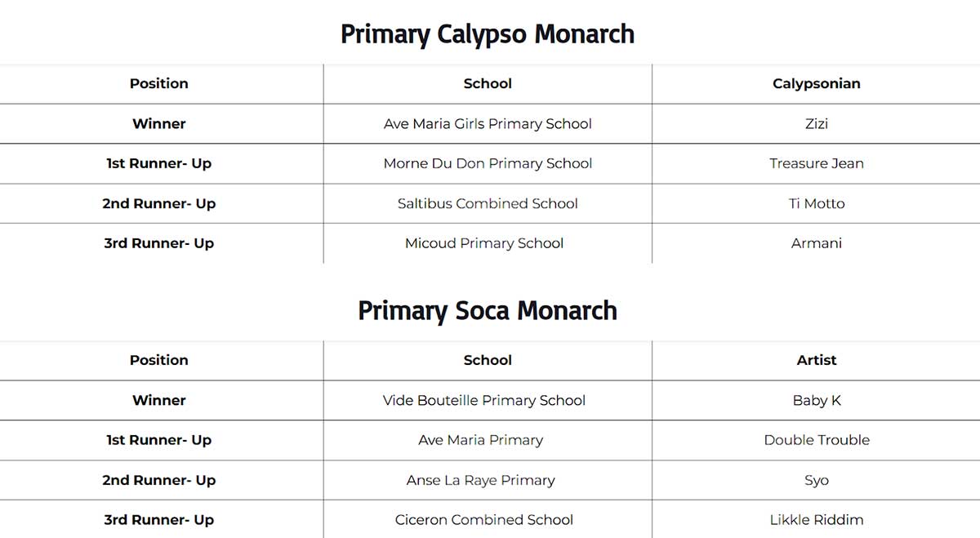Click the calypsonian name Zizi
This screenshot has height=538, width=980.
click(816, 124)
